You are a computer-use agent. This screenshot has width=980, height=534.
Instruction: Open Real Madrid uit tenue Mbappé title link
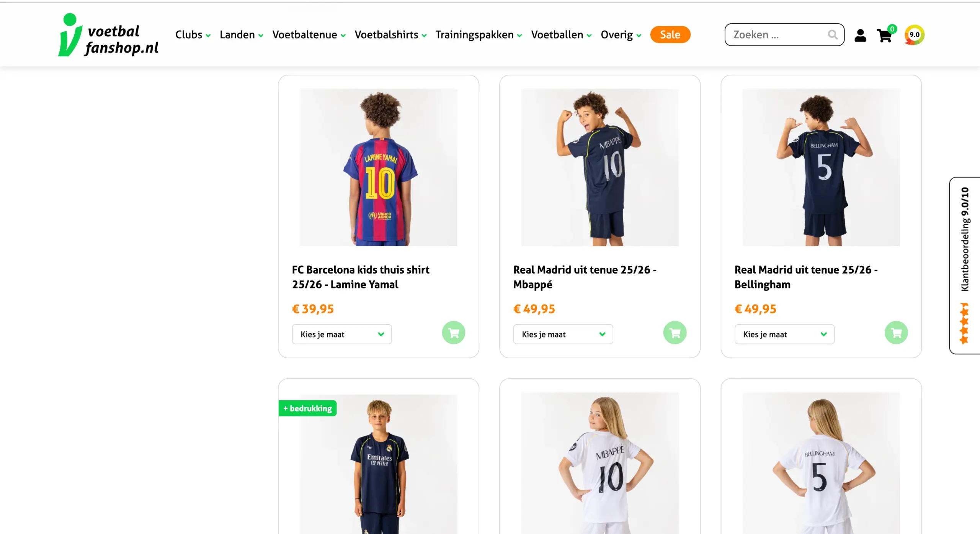[585, 277]
